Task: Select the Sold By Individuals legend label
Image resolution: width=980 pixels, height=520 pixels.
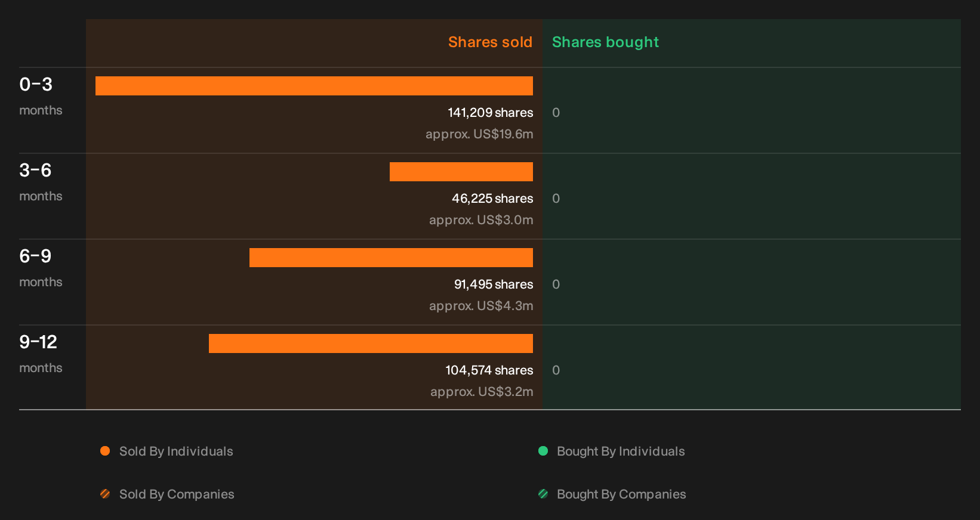Action: click(x=176, y=451)
